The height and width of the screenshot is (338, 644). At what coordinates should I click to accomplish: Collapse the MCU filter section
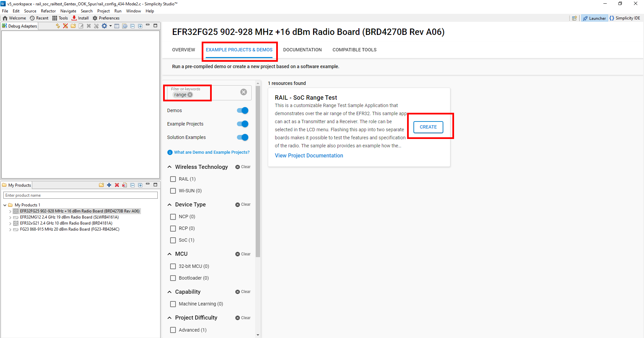pos(169,254)
